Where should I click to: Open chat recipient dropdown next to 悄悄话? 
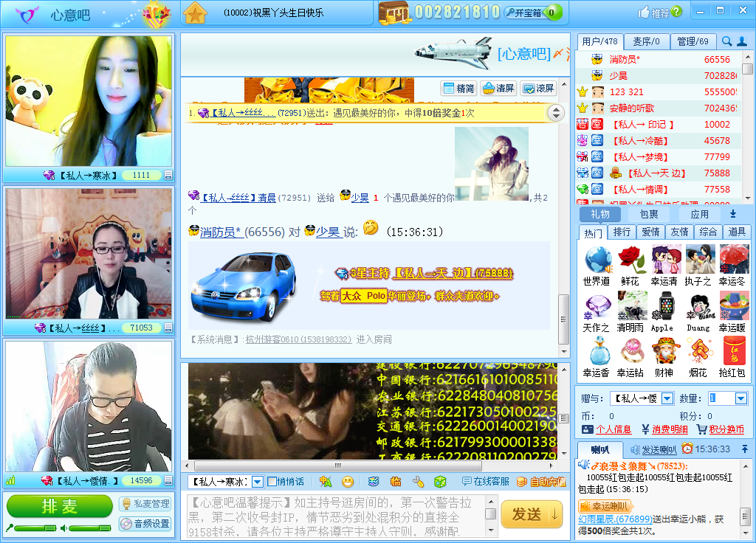(x=258, y=482)
